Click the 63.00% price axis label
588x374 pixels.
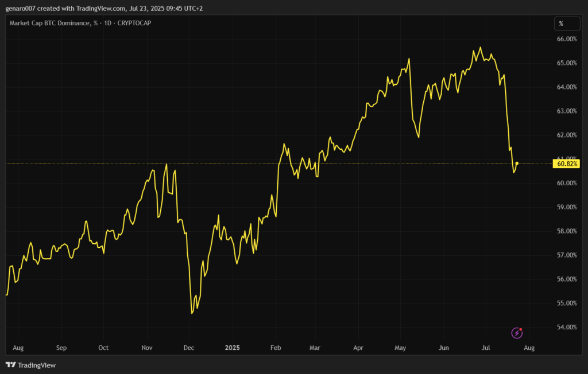pos(566,111)
